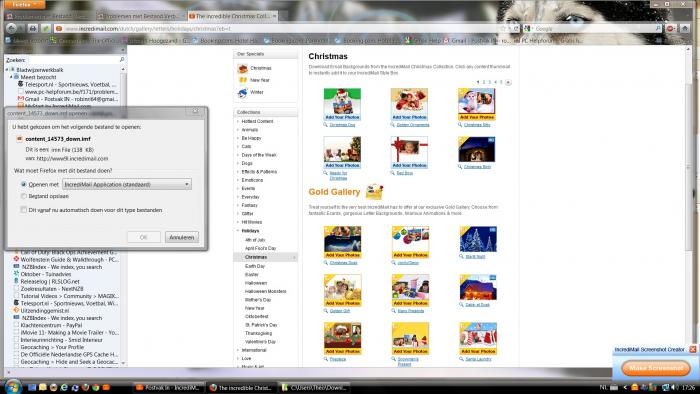This screenshot has width=700, height=394.
Task: Switch to The Incredible Christmas Collection tab
Action: point(232,16)
